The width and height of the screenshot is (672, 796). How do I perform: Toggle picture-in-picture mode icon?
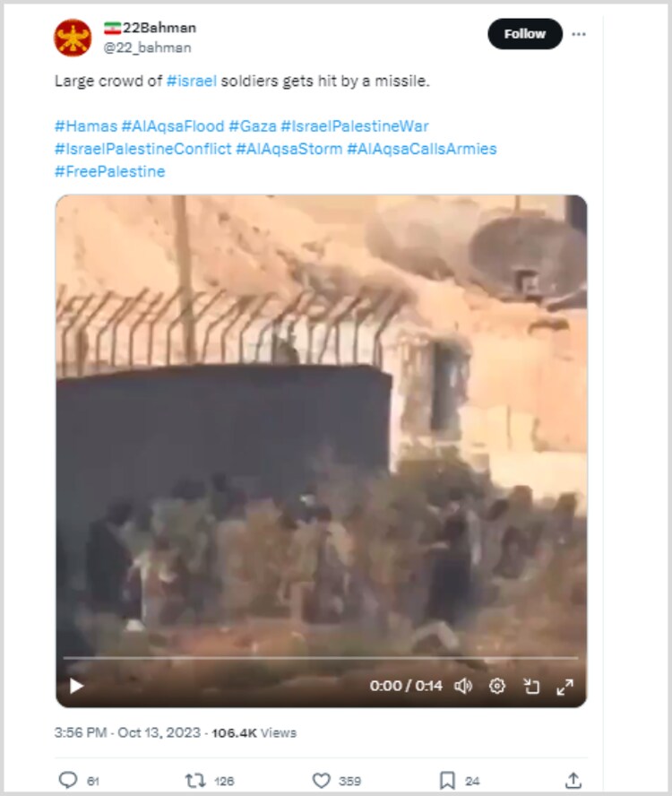tap(531, 686)
